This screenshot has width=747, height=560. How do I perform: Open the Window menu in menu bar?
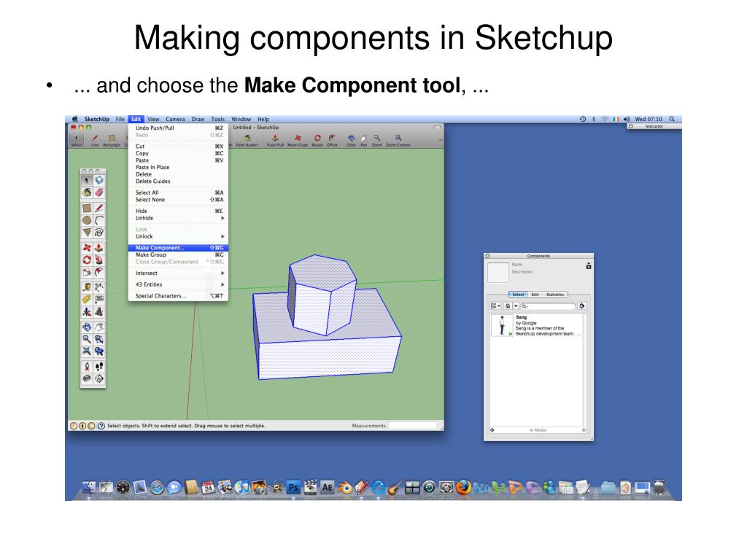point(241,119)
